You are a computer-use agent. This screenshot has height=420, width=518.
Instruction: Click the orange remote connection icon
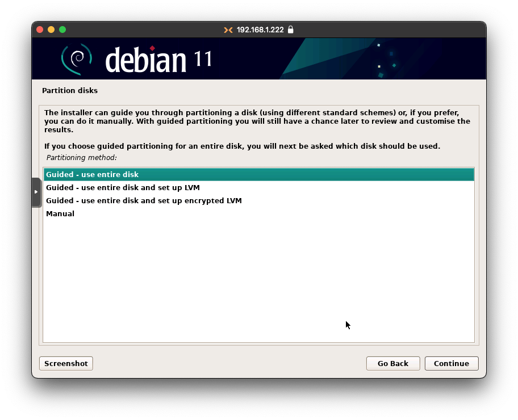pos(228,30)
